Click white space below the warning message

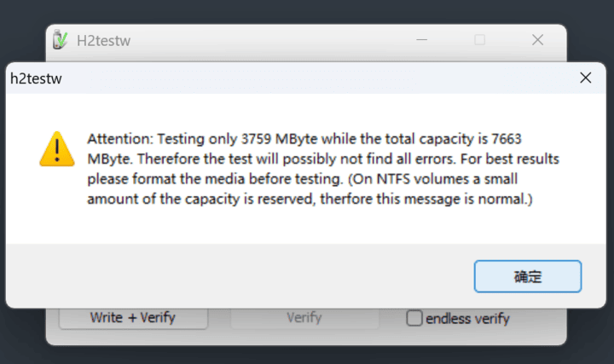click(305, 227)
